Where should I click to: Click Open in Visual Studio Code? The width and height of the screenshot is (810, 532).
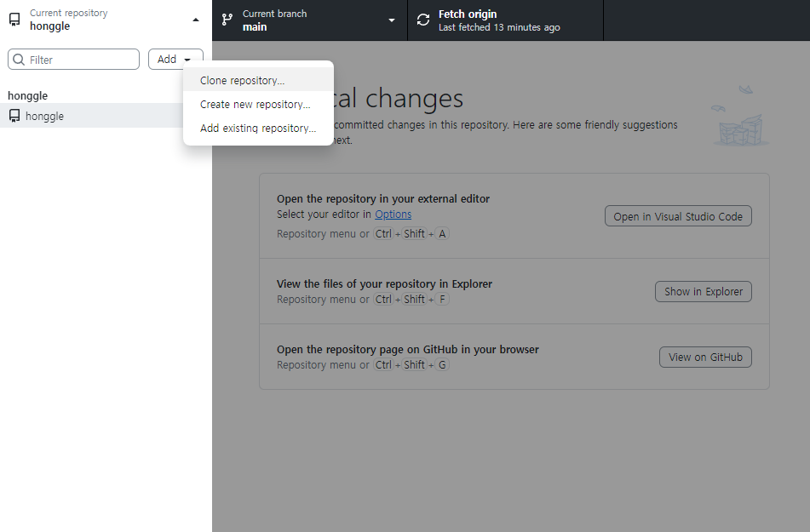pyautogui.click(x=678, y=216)
